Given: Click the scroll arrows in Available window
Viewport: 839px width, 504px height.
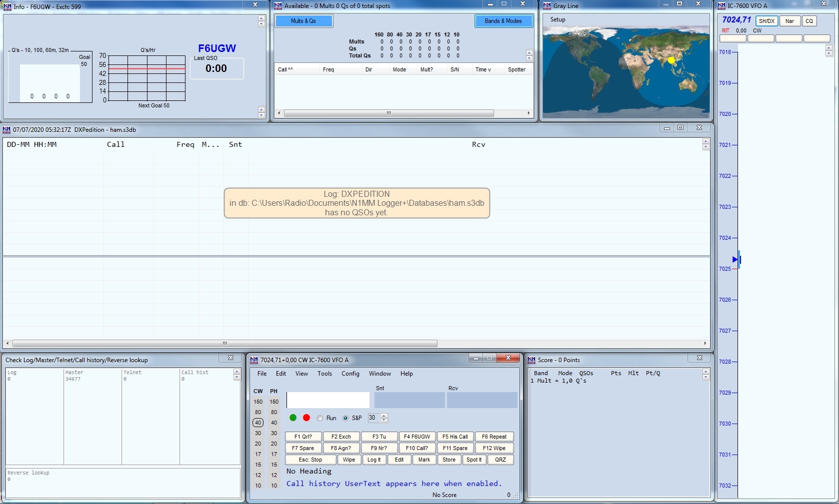Looking at the screenshot, I should click(x=529, y=55).
